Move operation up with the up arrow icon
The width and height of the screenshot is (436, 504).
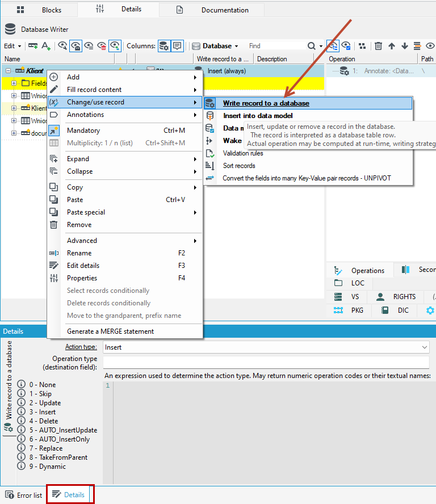click(391, 46)
